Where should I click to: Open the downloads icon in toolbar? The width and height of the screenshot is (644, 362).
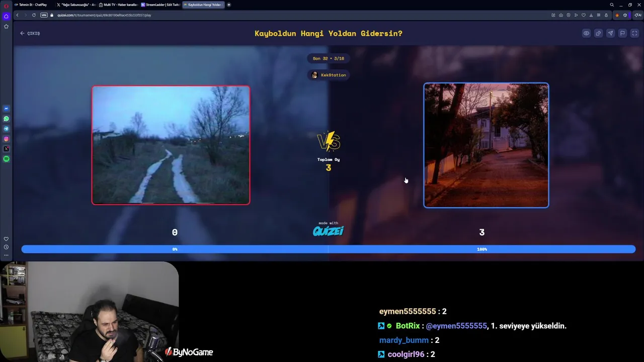coord(591,15)
